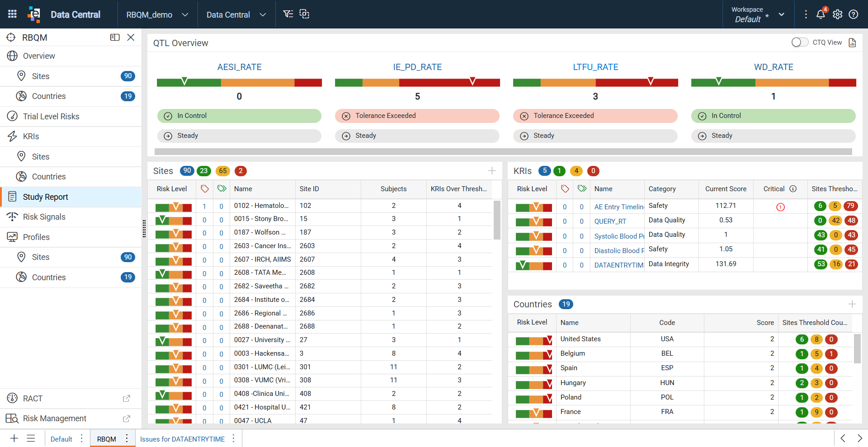868x447 pixels.
Task: Open the AESI_RATE QTL link
Action: (x=239, y=67)
